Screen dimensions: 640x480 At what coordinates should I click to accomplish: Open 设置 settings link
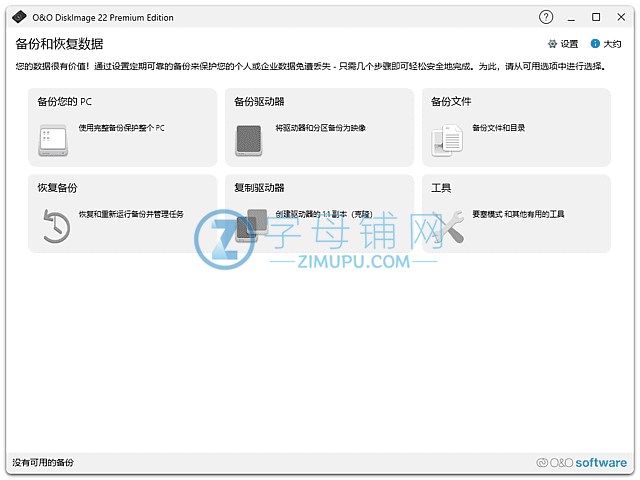pos(569,44)
